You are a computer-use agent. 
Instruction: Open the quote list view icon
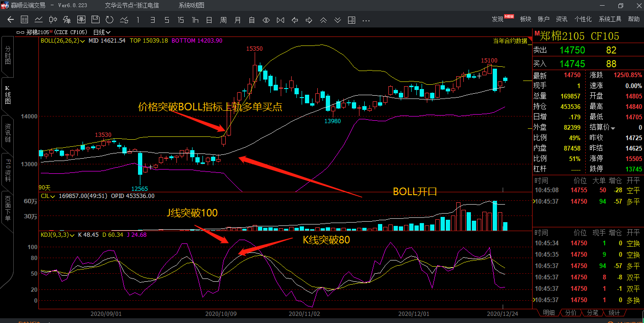(x=25, y=20)
